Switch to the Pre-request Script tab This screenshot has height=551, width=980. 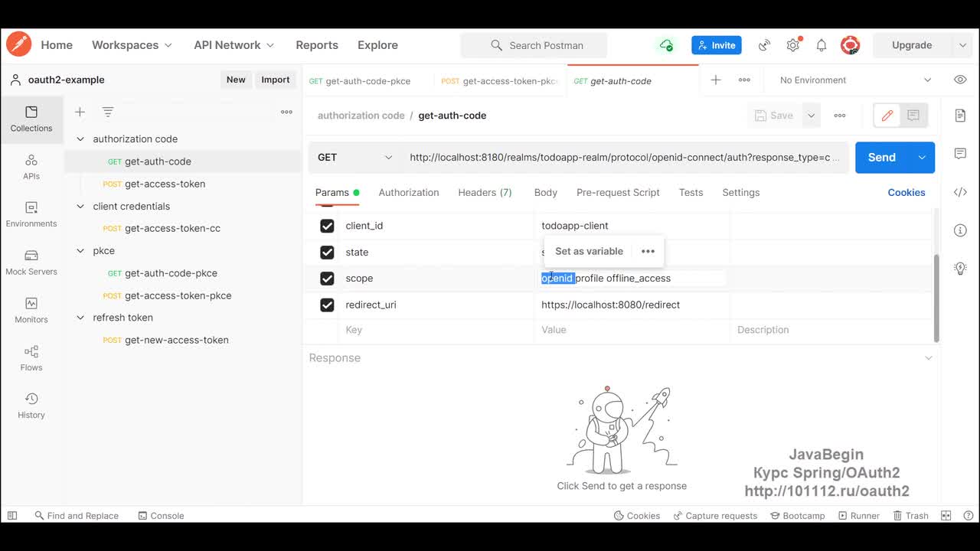pyautogui.click(x=618, y=193)
